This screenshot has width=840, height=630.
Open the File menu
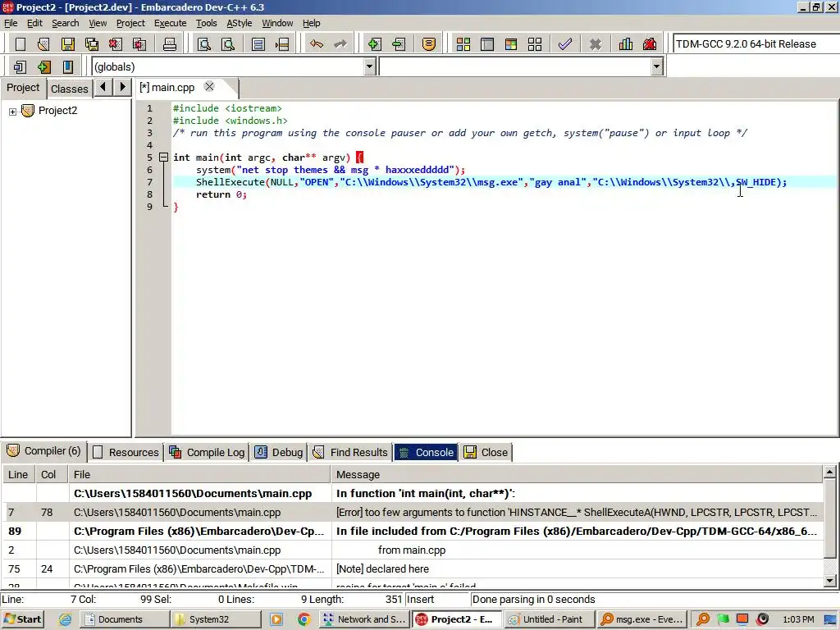(x=11, y=23)
